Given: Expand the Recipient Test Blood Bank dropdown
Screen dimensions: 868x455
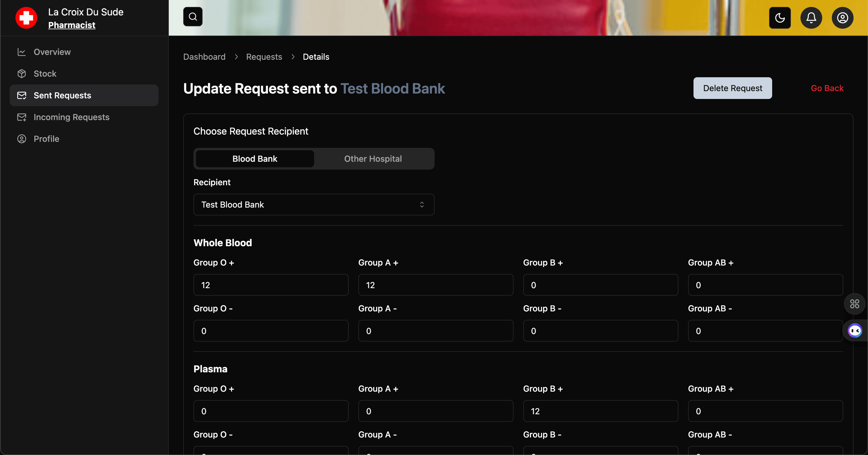Looking at the screenshot, I should tap(314, 204).
